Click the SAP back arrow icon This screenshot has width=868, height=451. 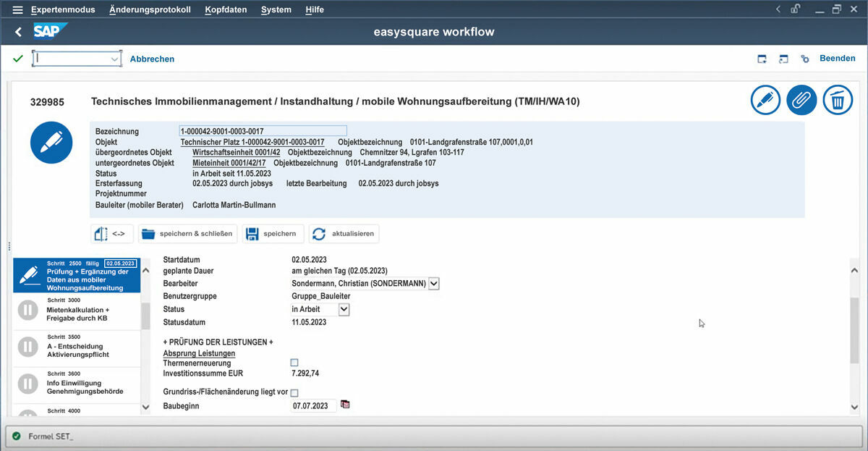pos(19,32)
